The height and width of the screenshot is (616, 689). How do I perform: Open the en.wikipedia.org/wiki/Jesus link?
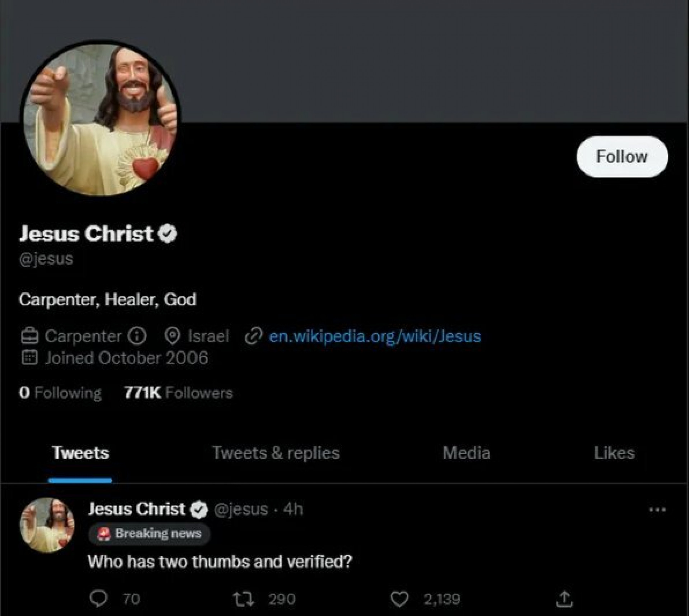coord(375,336)
